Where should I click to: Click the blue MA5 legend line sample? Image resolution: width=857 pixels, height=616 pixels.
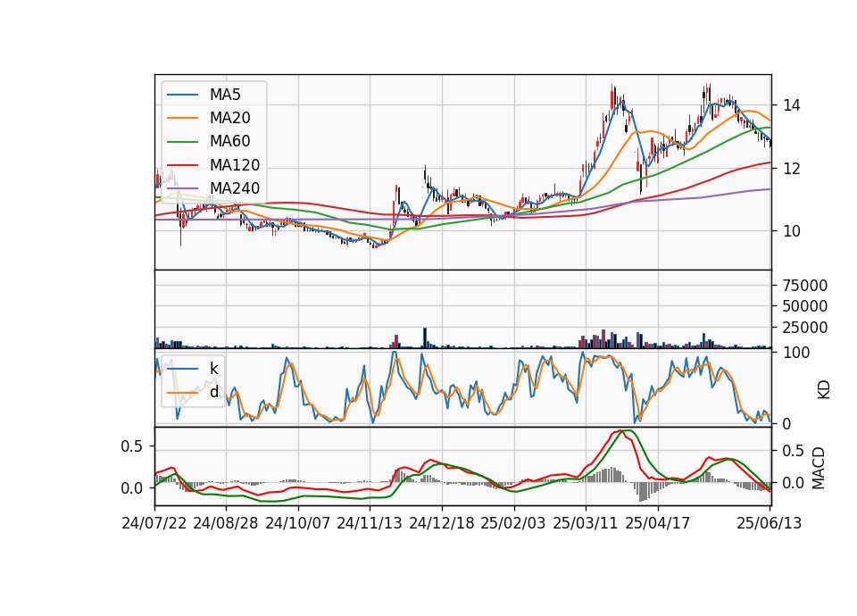[182, 95]
